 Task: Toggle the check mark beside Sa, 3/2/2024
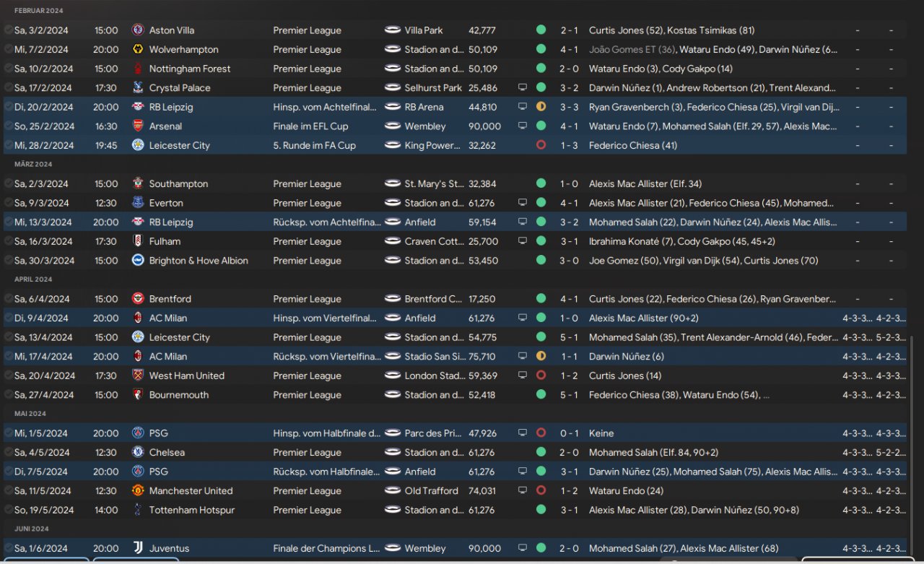8,30
